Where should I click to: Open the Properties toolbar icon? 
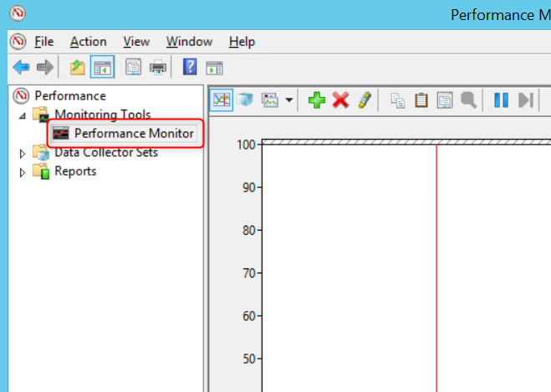click(133, 67)
